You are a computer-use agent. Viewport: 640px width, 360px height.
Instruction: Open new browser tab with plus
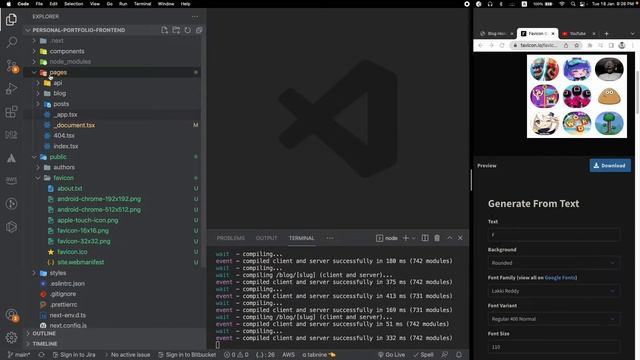607,33
